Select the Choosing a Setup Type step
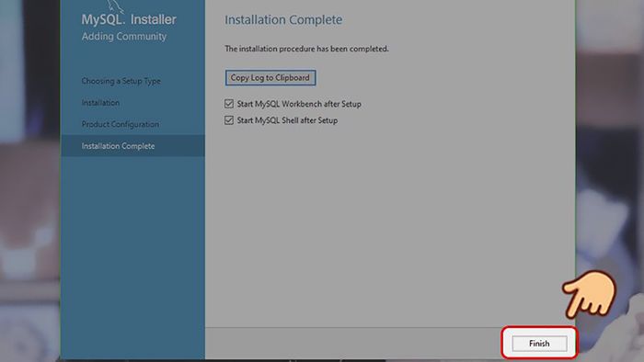Image resolution: width=644 pixels, height=362 pixels. point(121,81)
